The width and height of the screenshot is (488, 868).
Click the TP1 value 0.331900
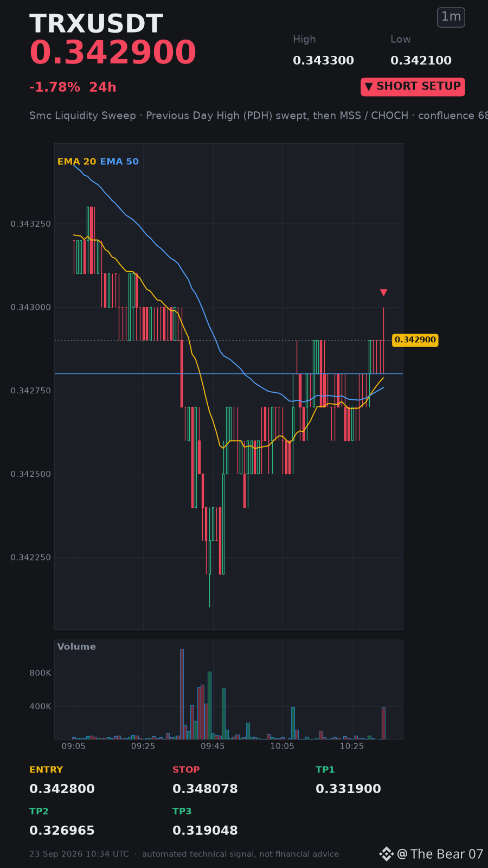(x=348, y=789)
